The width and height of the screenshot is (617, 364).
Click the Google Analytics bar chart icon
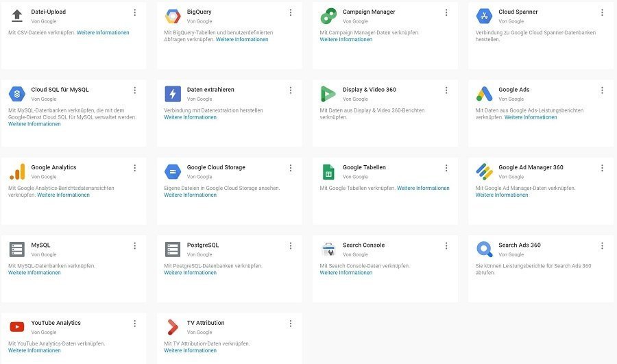point(17,171)
